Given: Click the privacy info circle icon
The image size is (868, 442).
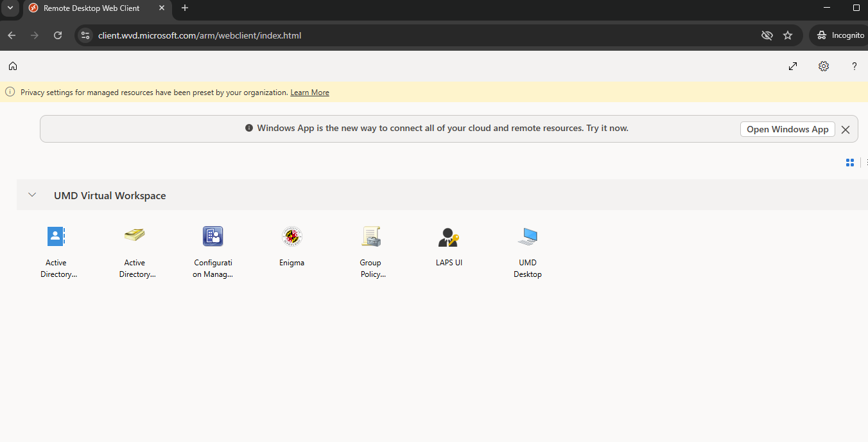Looking at the screenshot, I should tap(10, 92).
